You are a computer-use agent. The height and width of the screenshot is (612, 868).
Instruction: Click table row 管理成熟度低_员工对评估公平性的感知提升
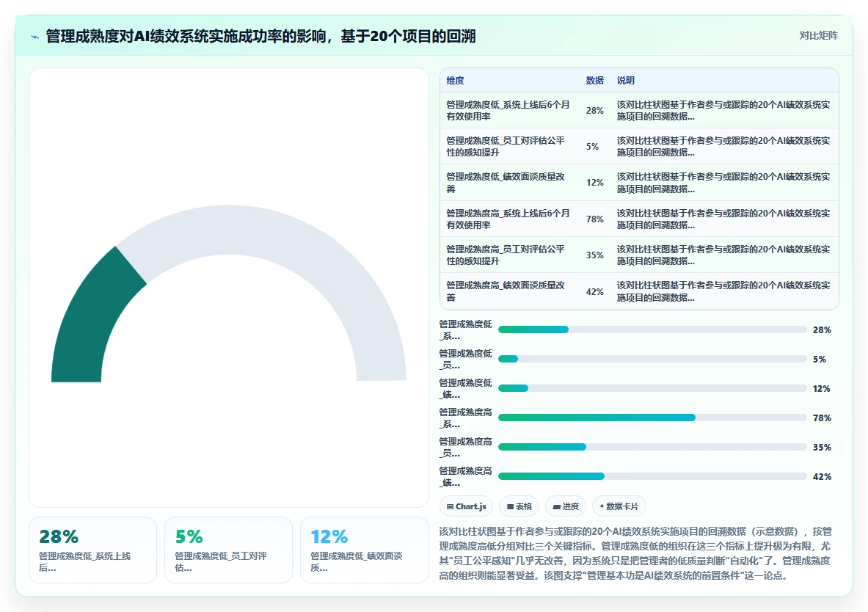point(639,146)
